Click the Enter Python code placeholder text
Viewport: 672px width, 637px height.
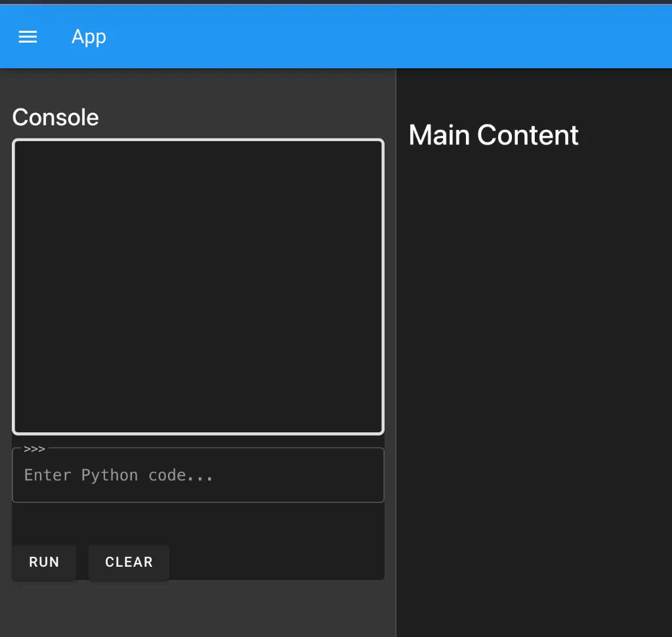[119, 476]
